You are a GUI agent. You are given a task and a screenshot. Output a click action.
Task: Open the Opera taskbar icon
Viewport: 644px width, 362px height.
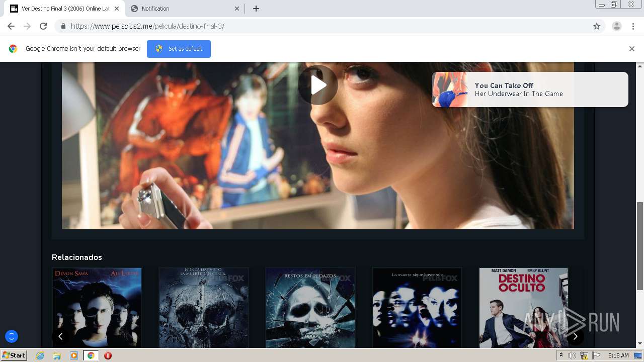coord(108,355)
